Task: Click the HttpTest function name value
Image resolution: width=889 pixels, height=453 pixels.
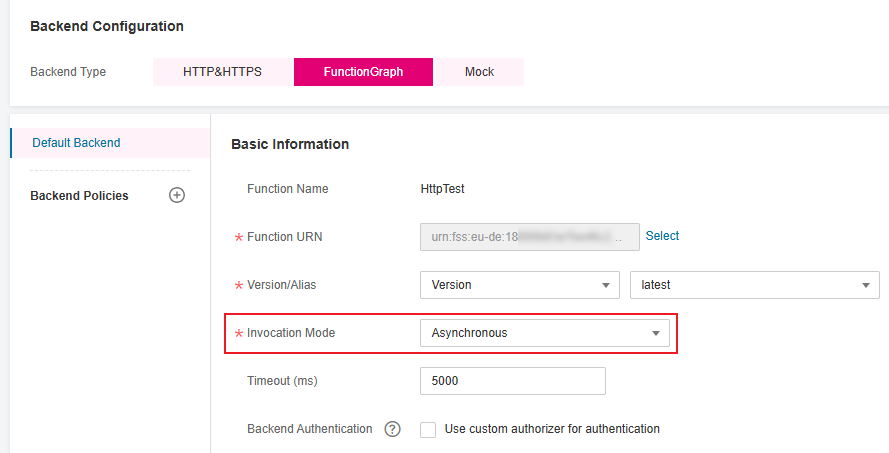Action: point(442,188)
